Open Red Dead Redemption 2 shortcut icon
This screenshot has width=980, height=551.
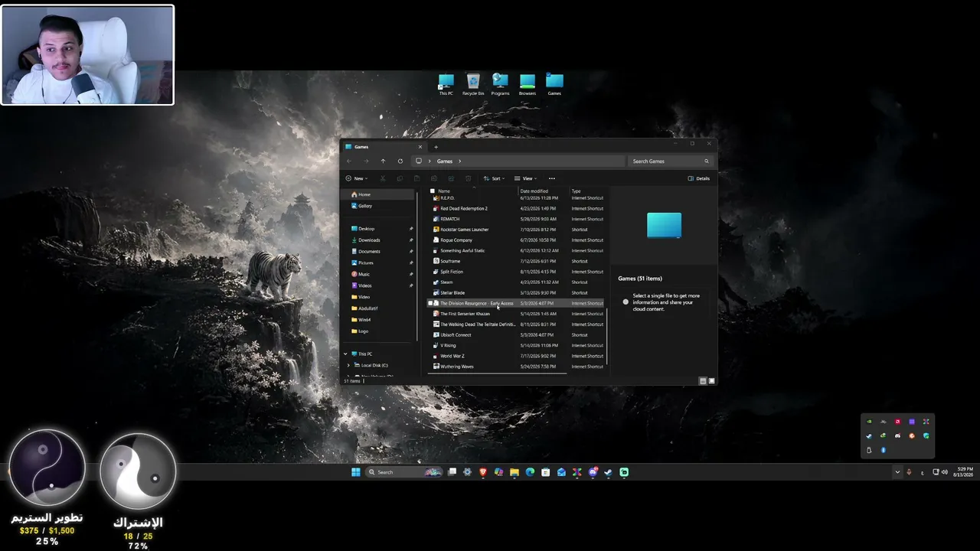pos(436,208)
